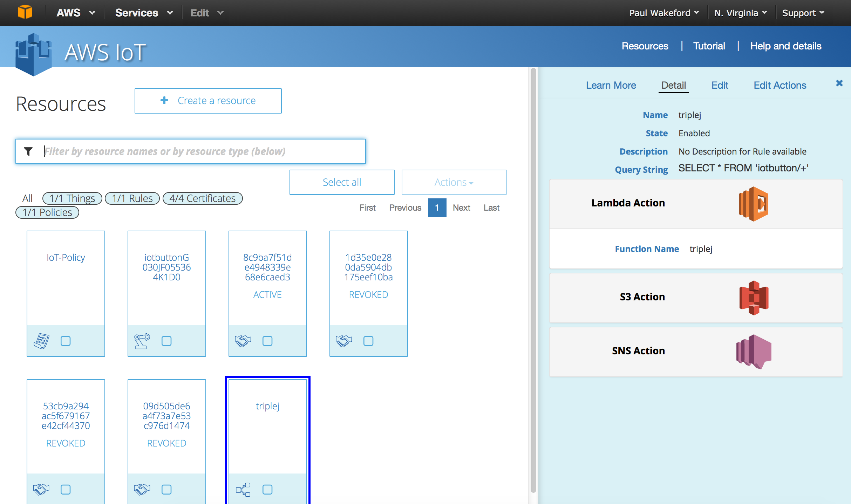Click the red S3 Action icon

point(754,298)
